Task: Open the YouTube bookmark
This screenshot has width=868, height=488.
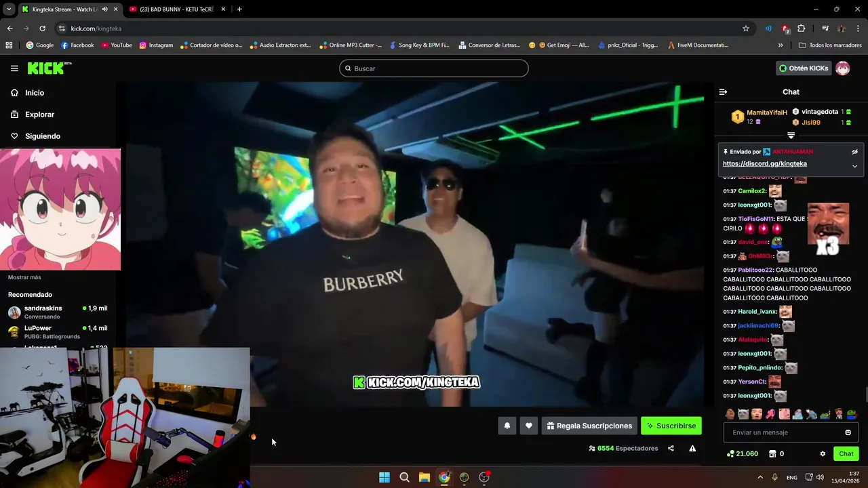Action: tap(117, 45)
